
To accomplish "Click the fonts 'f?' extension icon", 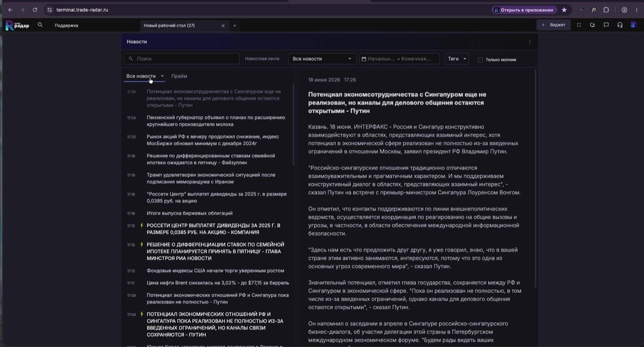I will pyautogui.click(x=594, y=10).
